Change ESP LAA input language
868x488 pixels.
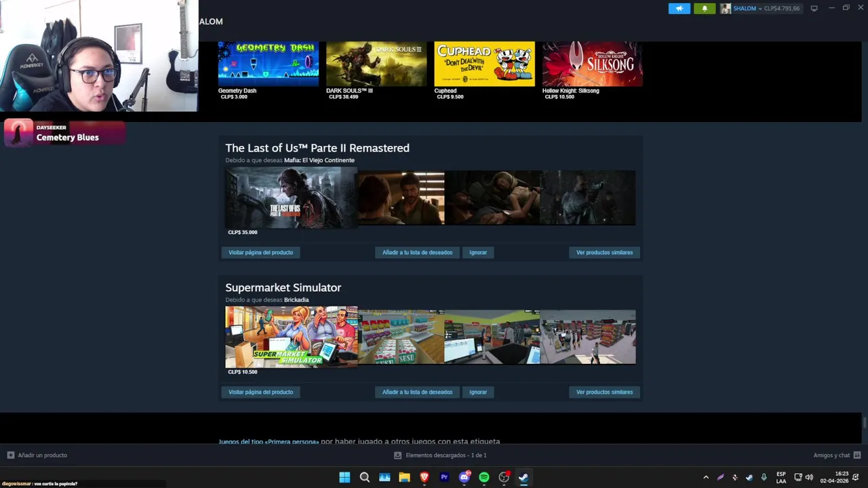pos(781,477)
